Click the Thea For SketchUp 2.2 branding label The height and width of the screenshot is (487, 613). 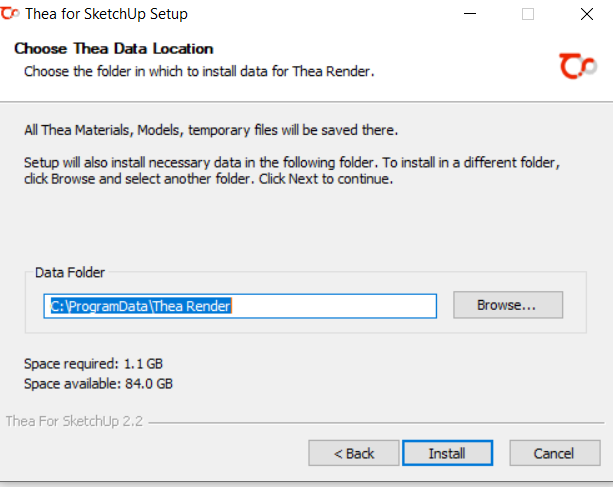coord(74,421)
